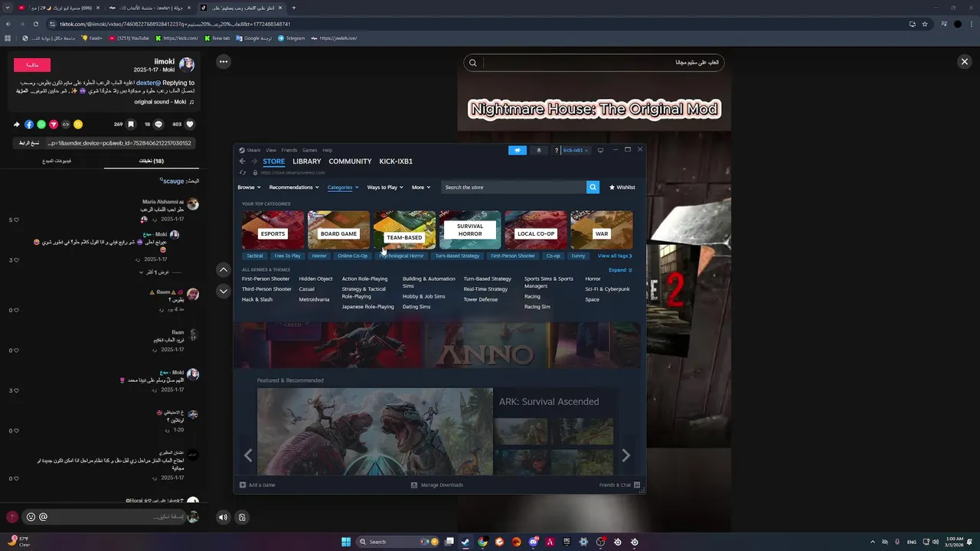Screen dimensions: 980x551
Task: Open the Categories dropdown
Action: pos(343,187)
